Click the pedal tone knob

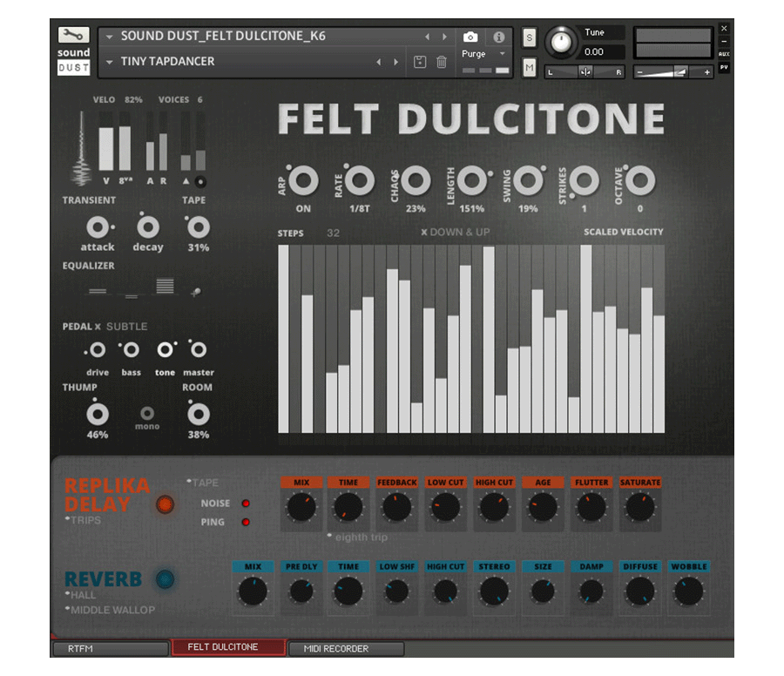[165, 350]
